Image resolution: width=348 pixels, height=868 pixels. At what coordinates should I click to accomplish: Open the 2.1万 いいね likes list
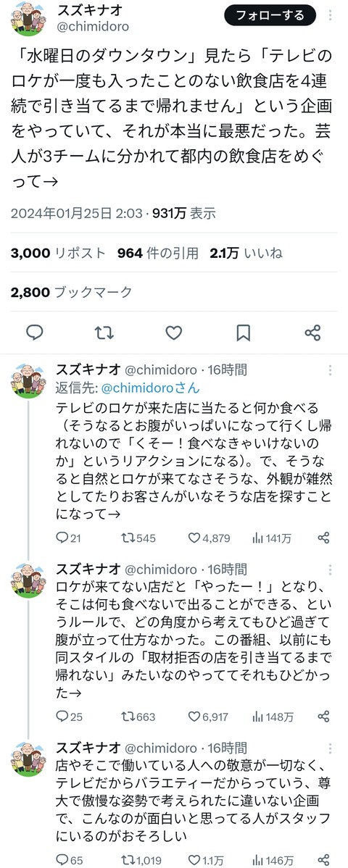(x=246, y=254)
